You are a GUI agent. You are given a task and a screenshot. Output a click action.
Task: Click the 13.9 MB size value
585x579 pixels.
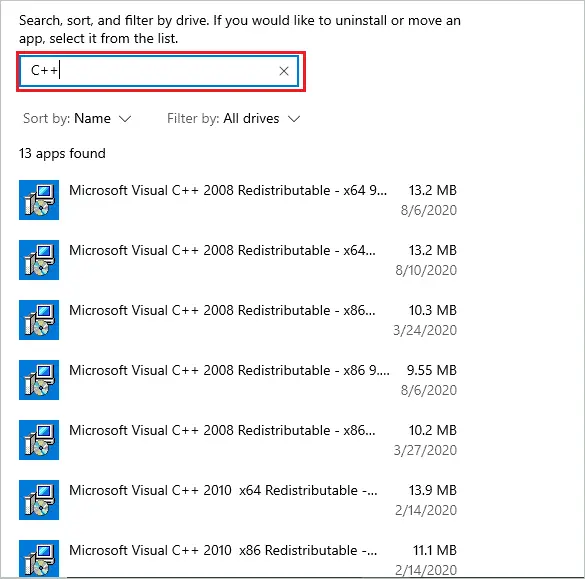click(x=433, y=491)
